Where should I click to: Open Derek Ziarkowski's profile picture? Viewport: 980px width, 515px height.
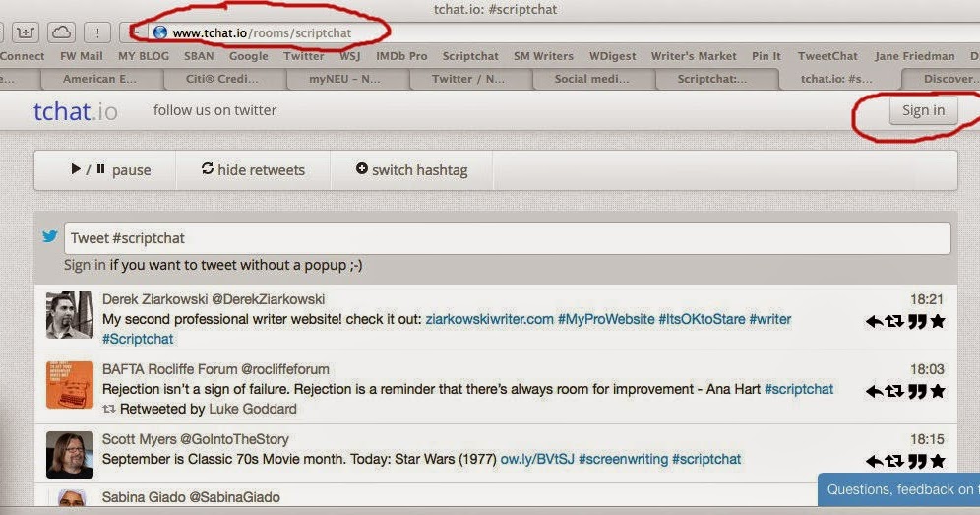point(70,315)
